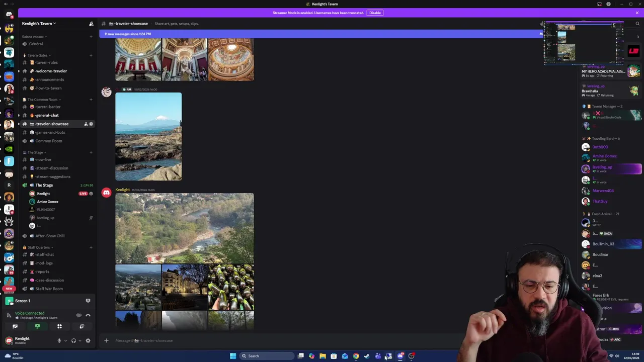The width and height of the screenshot is (644, 362).
Task: Open the help icon in title bar
Action: tap(608, 4)
